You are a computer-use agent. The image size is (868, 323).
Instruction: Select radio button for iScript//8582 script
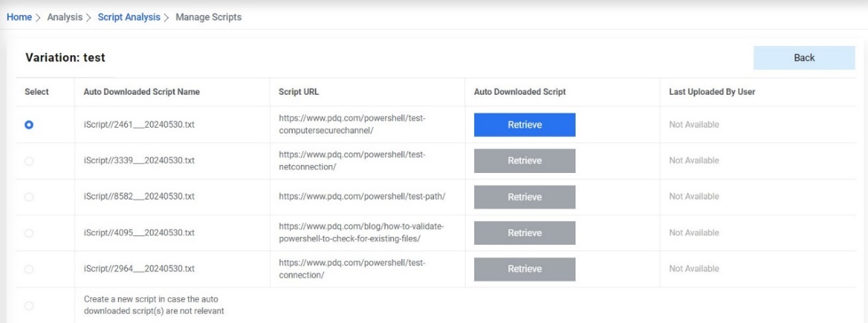pyautogui.click(x=29, y=197)
